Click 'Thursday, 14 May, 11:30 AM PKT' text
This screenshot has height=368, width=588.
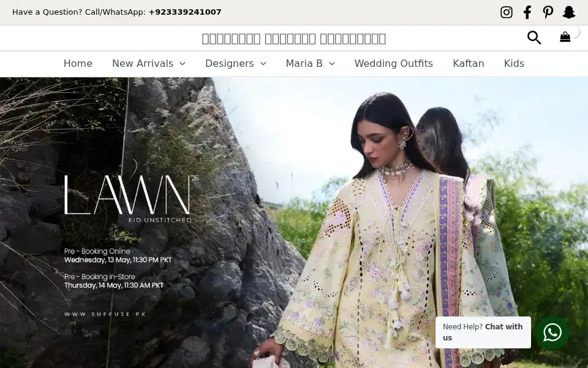pos(114,285)
